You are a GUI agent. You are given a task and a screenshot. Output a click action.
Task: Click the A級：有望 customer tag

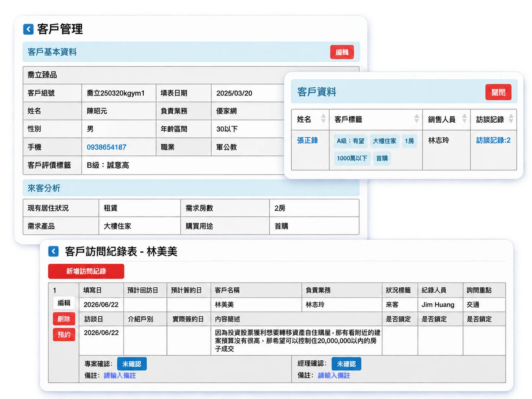(351, 141)
